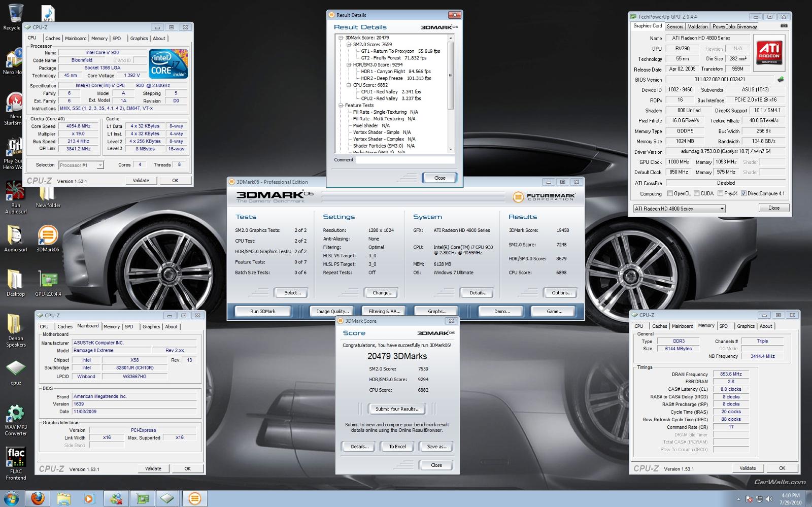The image size is (812, 507).
Task: Click the ATI Radeon logo in GPU-Z
Action: (x=769, y=52)
